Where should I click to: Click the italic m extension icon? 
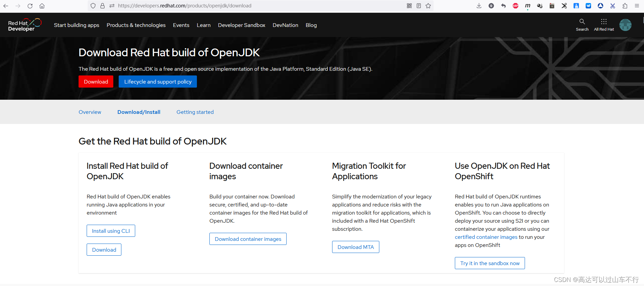coord(528,6)
